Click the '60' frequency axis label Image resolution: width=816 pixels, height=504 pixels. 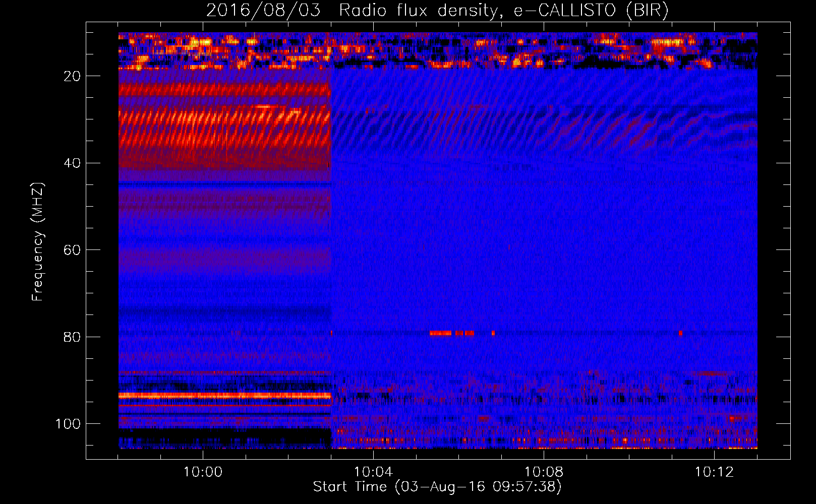pos(73,250)
